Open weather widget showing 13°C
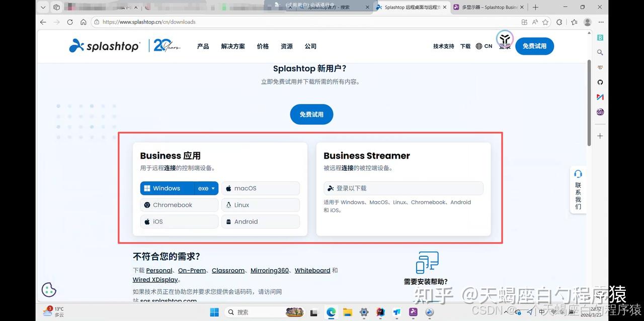 click(53, 312)
